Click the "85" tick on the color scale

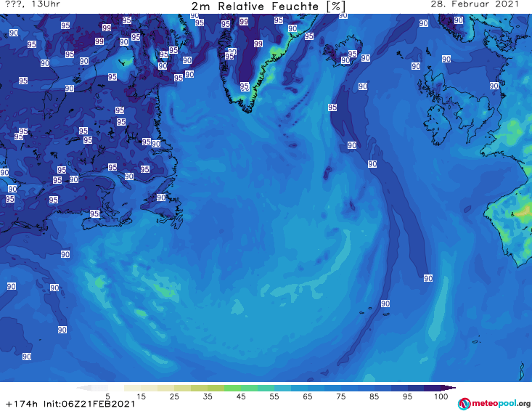click(375, 396)
